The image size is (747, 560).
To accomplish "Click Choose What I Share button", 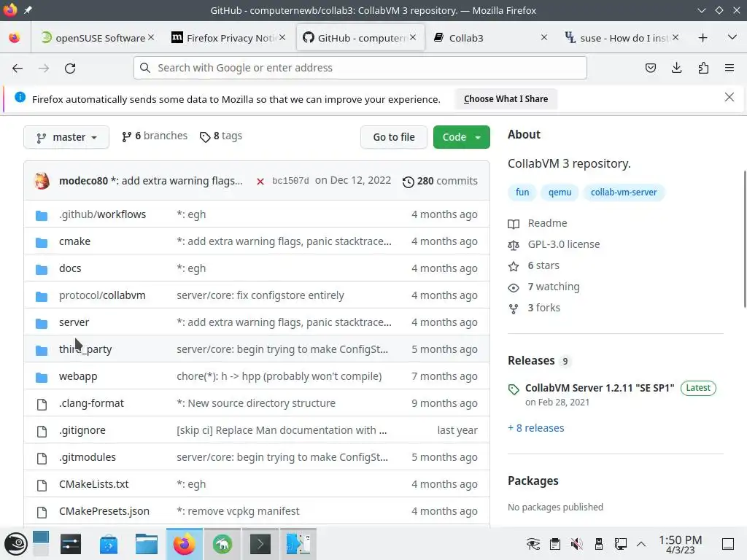I will (x=506, y=99).
